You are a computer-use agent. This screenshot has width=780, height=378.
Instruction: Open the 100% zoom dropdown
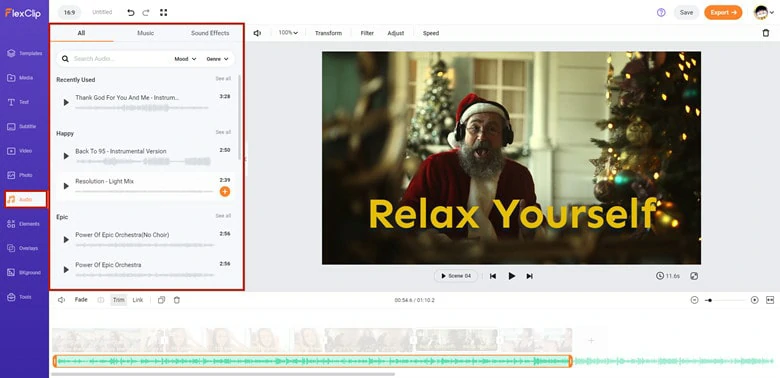(x=288, y=33)
